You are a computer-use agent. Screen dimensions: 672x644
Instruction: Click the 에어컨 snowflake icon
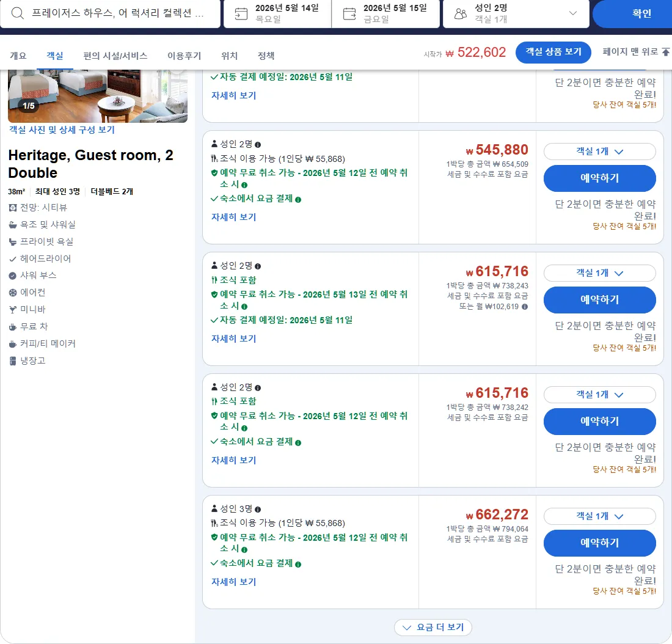point(13,293)
